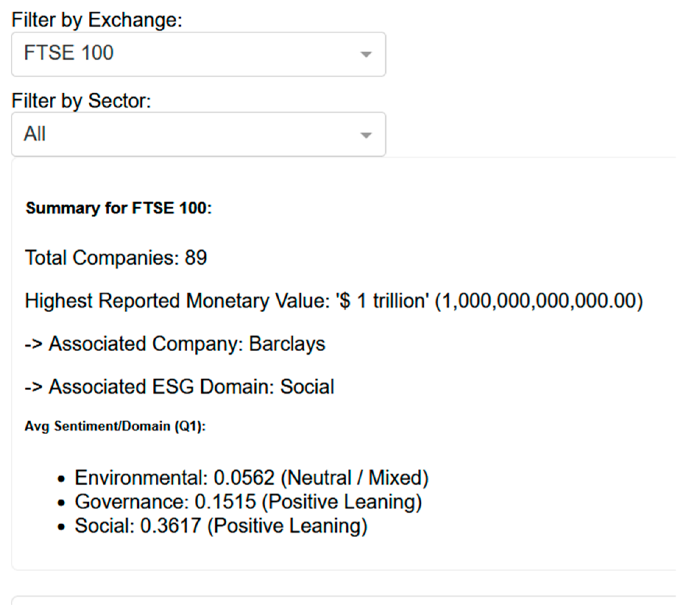686x616 pixels.
Task: Click the Environmental sentiment score item
Action: [x=252, y=478]
